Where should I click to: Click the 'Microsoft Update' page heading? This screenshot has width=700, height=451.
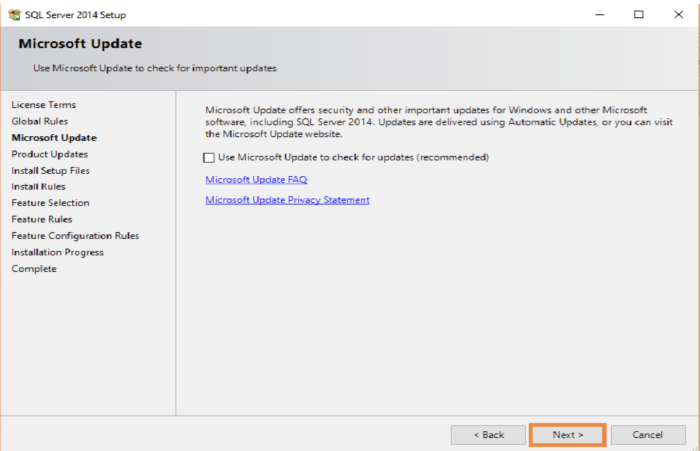(80, 44)
